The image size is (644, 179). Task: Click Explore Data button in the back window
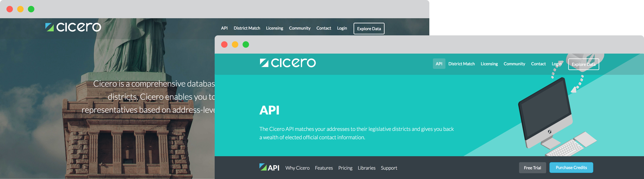click(x=369, y=29)
